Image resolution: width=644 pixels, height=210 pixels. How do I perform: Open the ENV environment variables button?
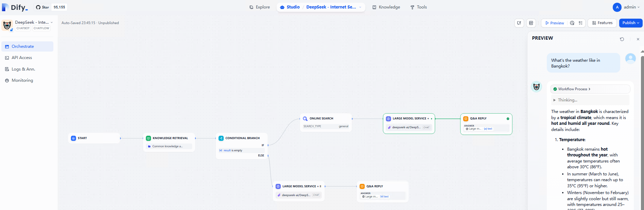531,23
